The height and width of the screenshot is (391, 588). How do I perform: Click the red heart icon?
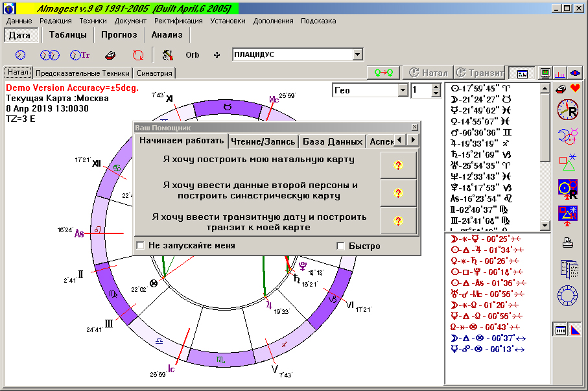[575, 89]
